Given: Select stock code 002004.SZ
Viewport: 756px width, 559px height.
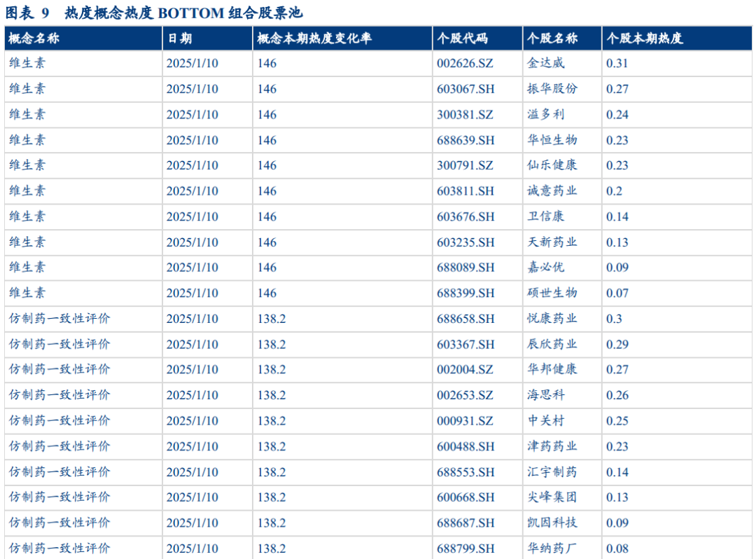Looking at the screenshot, I should click(x=465, y=369).
